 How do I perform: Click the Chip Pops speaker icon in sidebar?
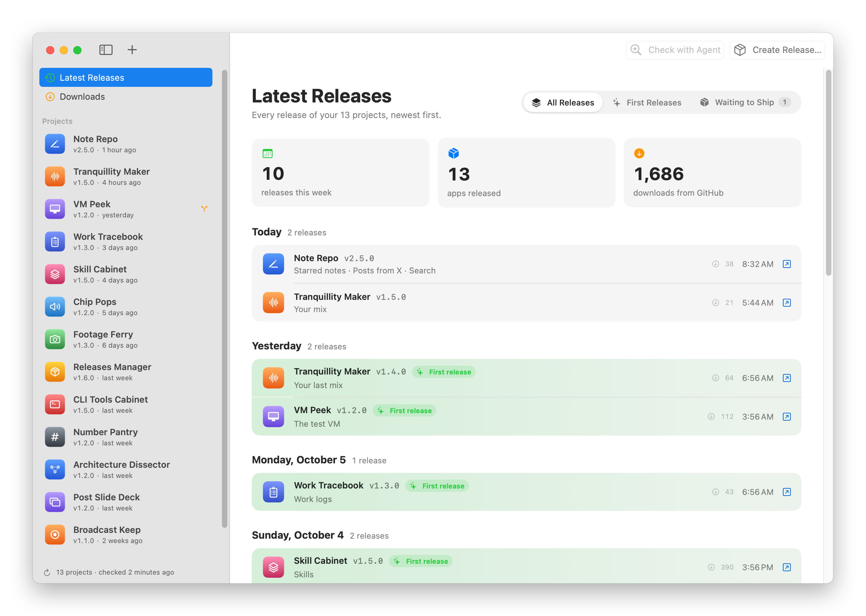click(55, 307)
